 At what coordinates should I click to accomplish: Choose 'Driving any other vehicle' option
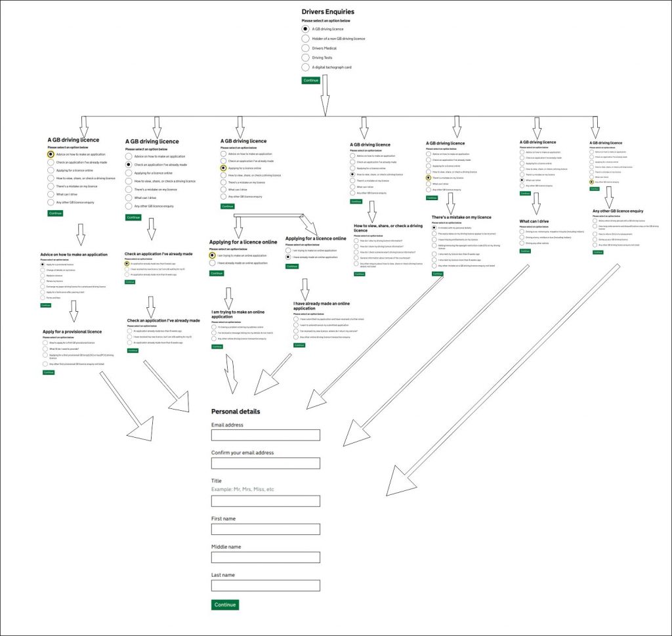[522, 243]
